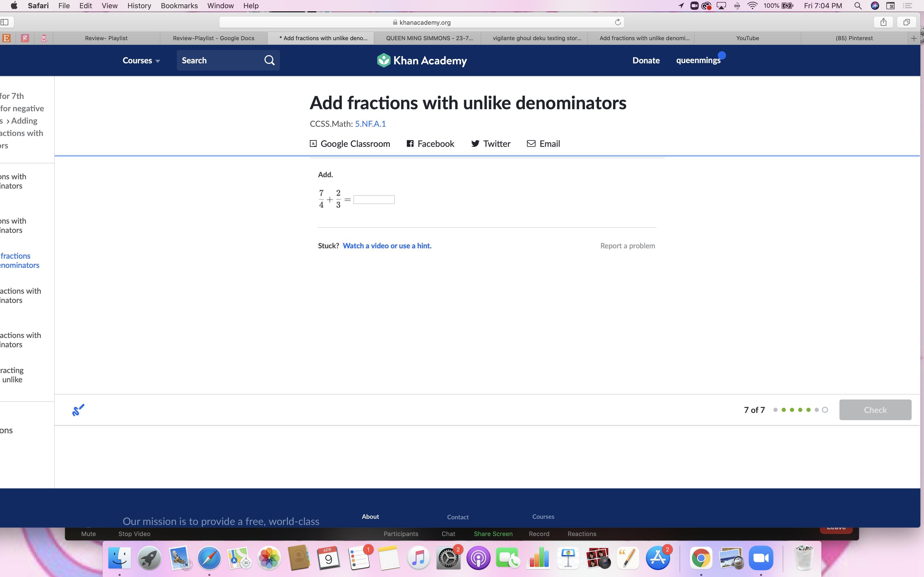
Task: Open the tab overview button
Action: tap(906, 22)
